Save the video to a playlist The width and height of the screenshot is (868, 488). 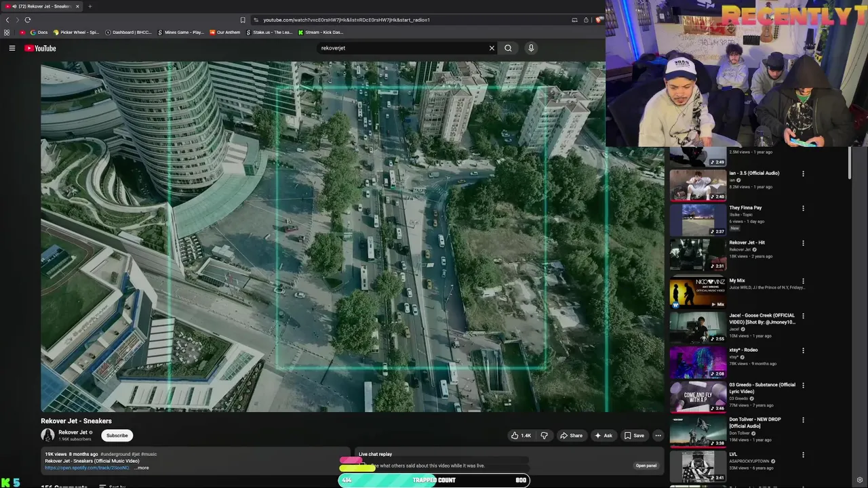click(634, 436)
